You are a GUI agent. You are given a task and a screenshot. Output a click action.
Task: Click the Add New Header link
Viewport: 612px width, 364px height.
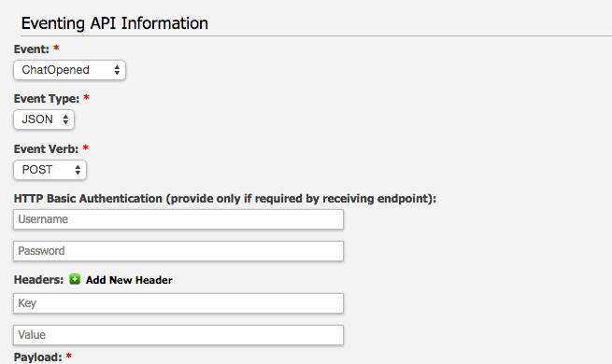(x=129, y=280)
